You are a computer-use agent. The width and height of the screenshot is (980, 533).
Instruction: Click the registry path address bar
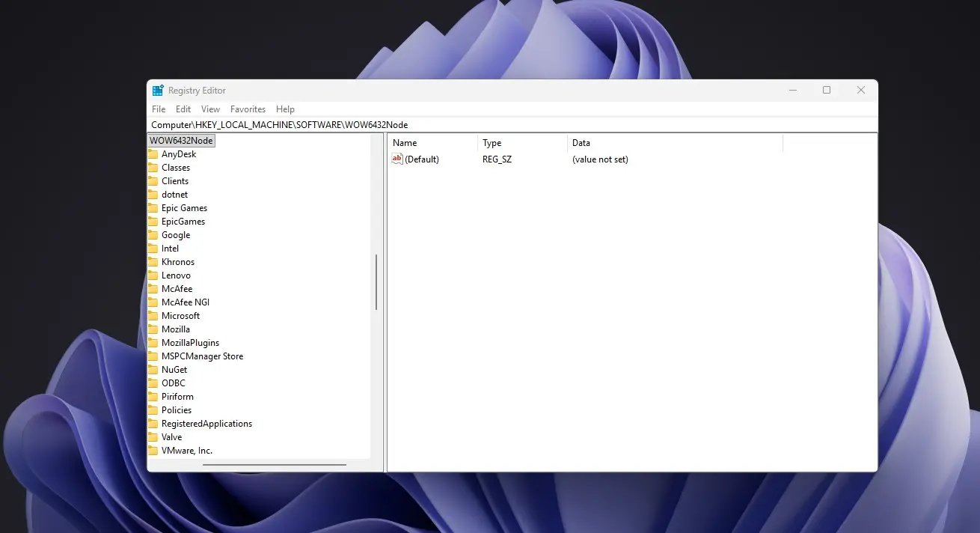512,125
